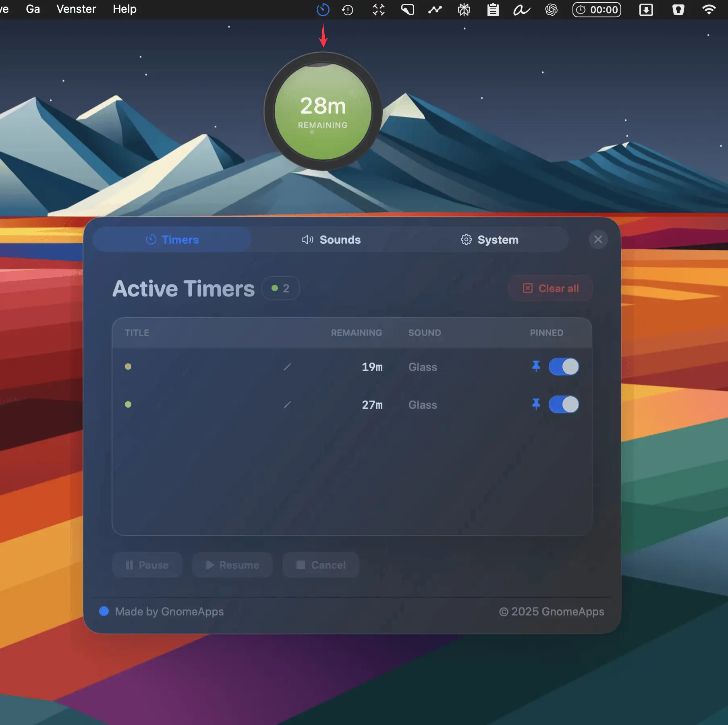Click the floating 28m remaining timer bubble
The width and height of the screenshot is (728, 725).
tap(323, 111)
